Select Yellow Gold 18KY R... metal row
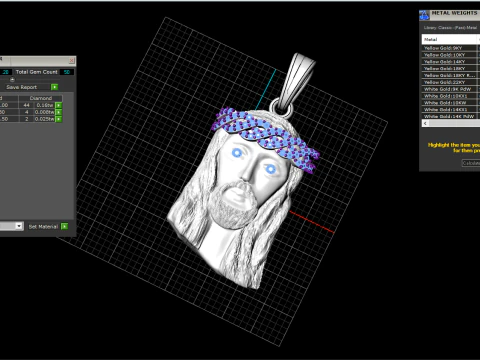480x360 pixels. click(x=450, y=75)
